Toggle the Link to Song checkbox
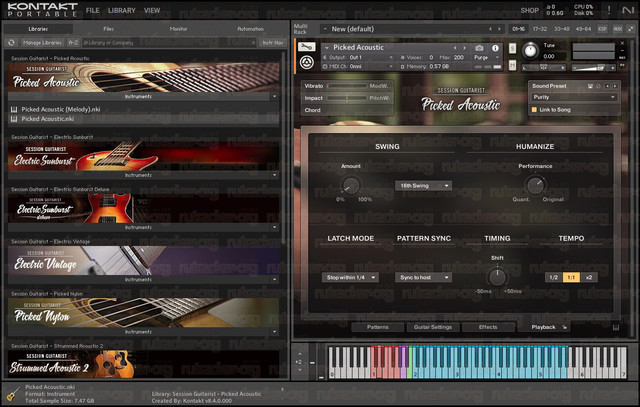 pyautogui.click(x=534, y=110)
